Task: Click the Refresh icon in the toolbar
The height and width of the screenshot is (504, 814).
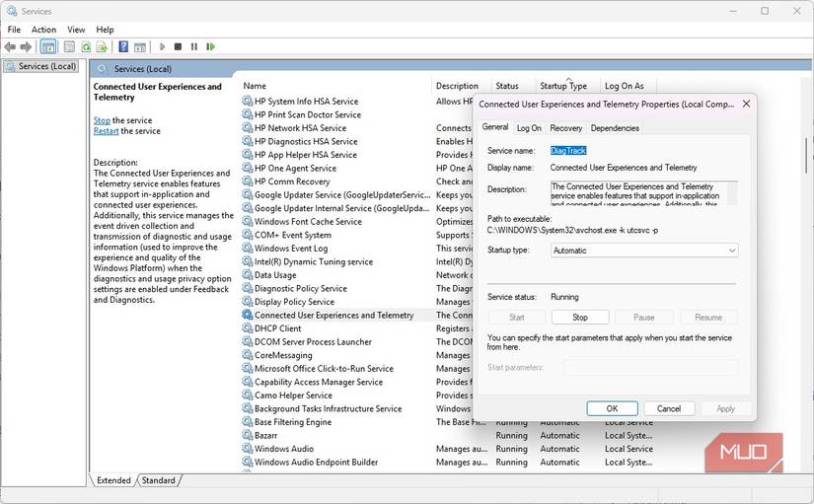Action: [86, 46]
